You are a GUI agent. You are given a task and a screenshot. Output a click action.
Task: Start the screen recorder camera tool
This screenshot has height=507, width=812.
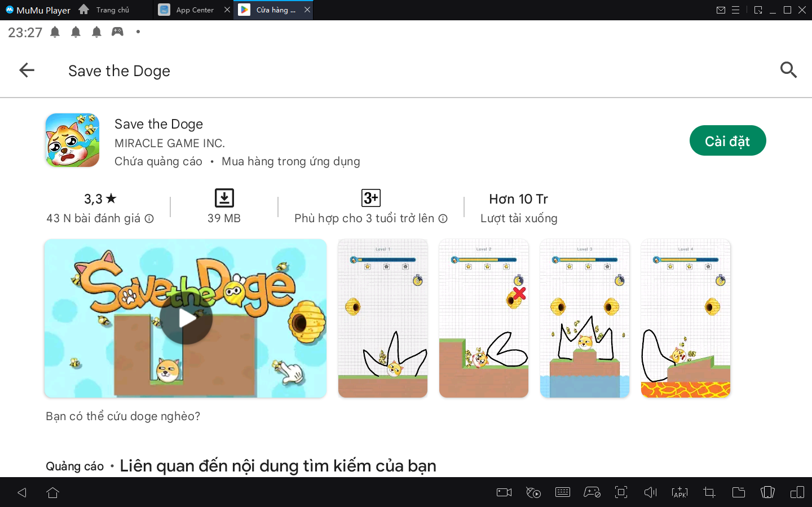tap(504, 492)
